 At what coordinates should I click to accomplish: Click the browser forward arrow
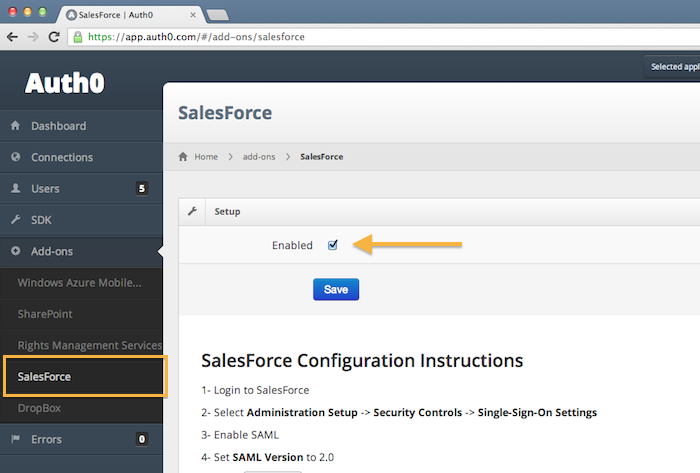tap(33, 37)
